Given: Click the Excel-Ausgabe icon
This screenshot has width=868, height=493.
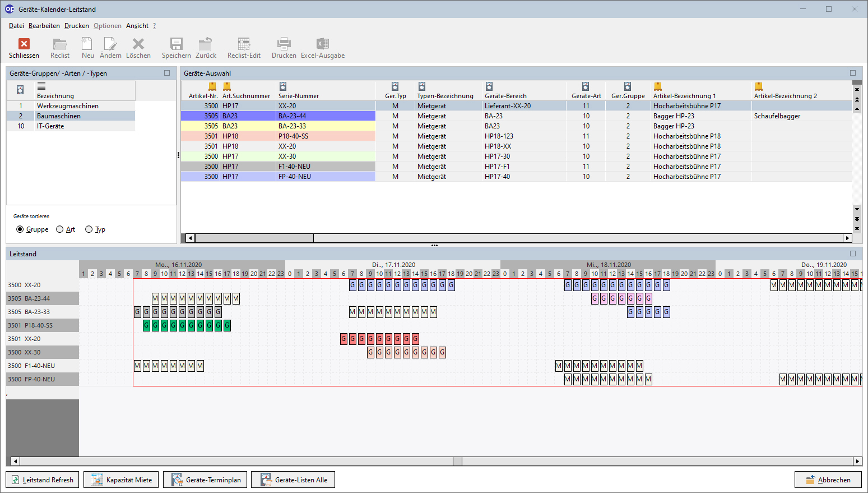Looking at the screenshot, I should [323, 44].
